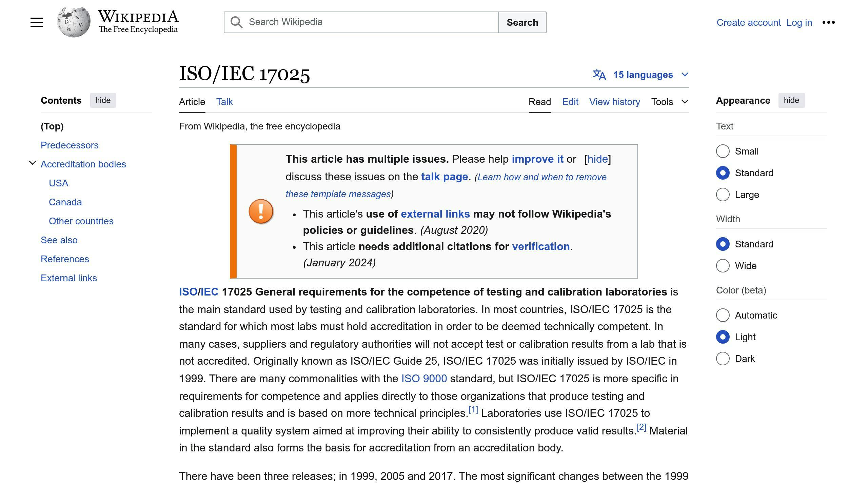Click citation reference [2]
868x488 pixels.
click(641, 427)
